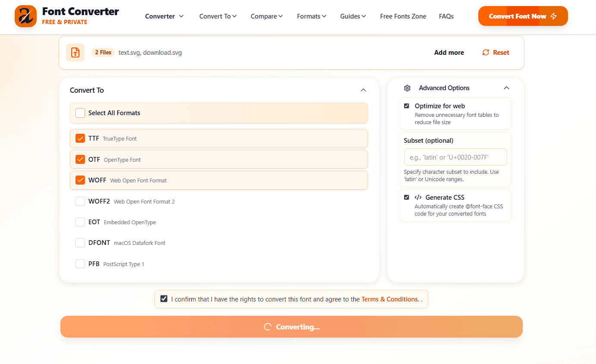Open the FAQs navigation item

[446, 16]
